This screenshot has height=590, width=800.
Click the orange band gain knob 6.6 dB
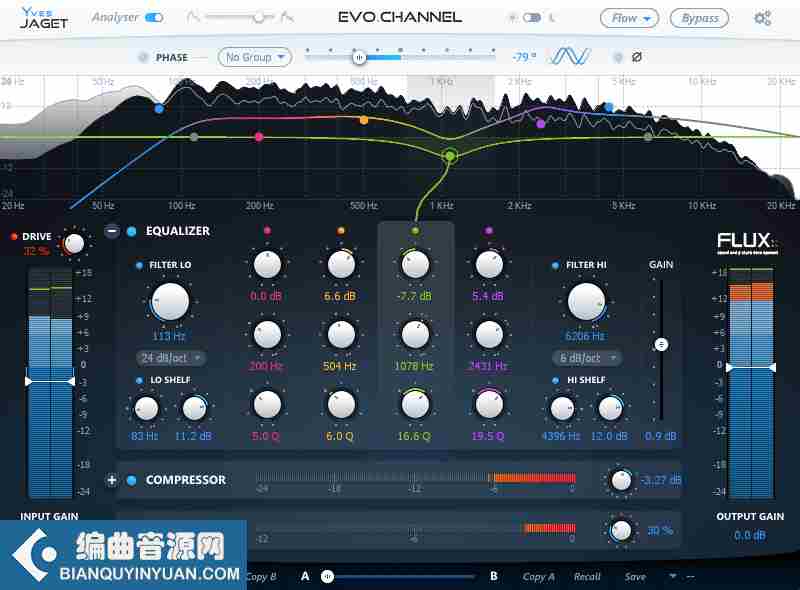click(x=341, y=265)
